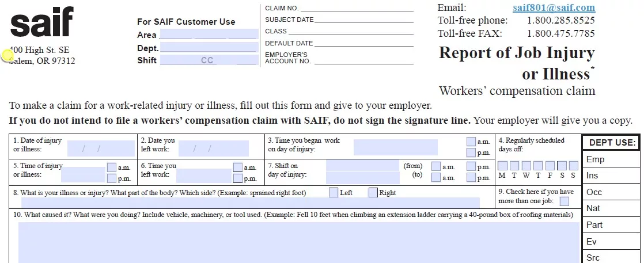Tick p.m. for time of injury
This screenshot has width=644, height=263.
coord(111,178)
